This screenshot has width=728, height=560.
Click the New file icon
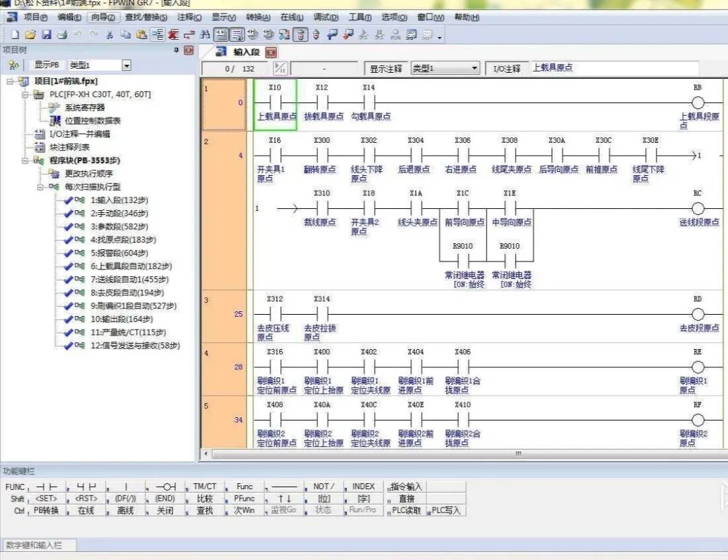point(15,34)
